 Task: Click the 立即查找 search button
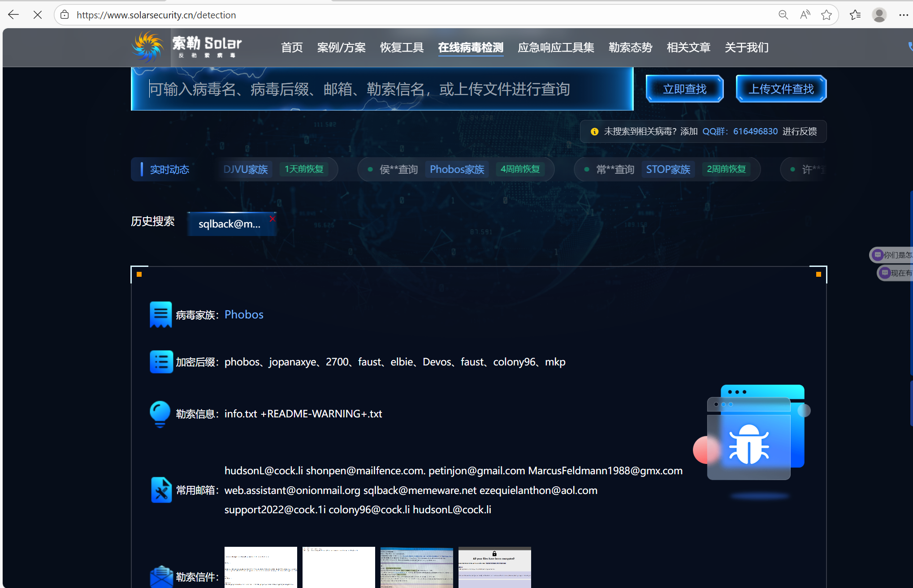point(684,89)
